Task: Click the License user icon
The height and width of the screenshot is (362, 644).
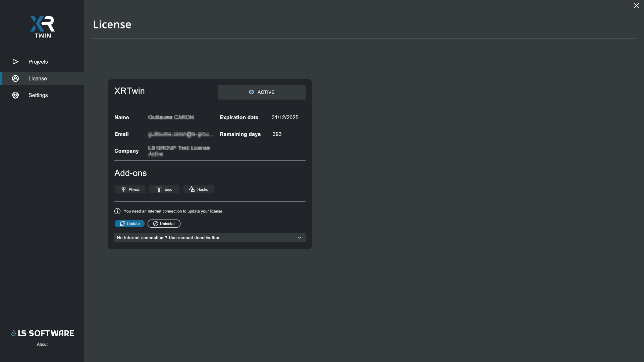Action: tap(15, 78)
